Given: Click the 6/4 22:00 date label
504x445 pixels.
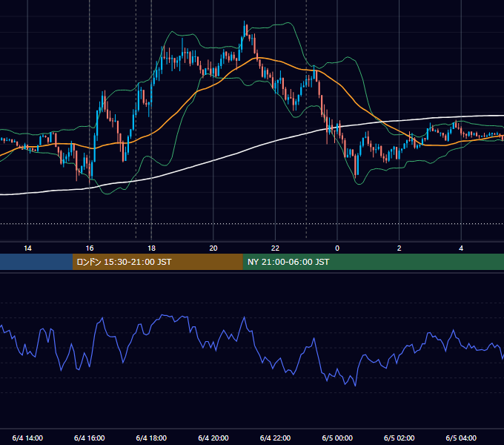Looking at the screenshot, I should (x=275, y=438).
